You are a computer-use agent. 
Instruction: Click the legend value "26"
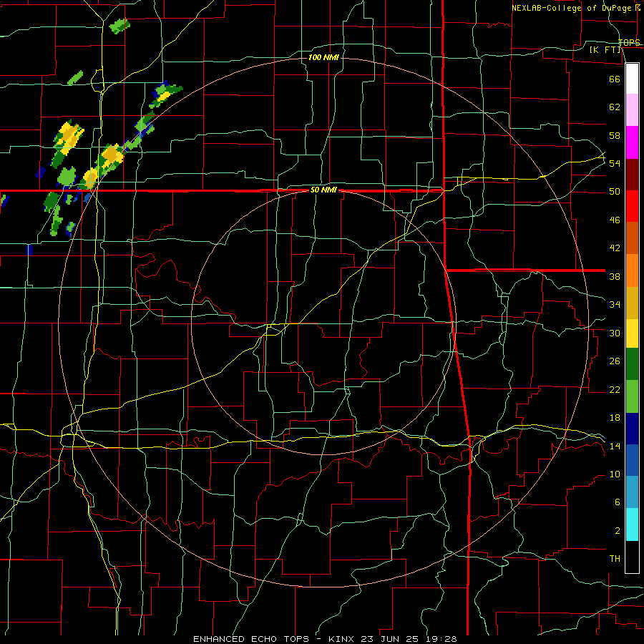pos(615,361)
